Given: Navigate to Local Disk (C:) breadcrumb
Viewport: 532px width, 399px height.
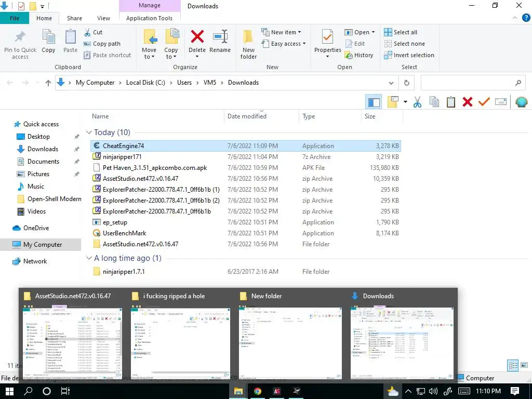Looking at the screenshot, I should coord(145,83).
